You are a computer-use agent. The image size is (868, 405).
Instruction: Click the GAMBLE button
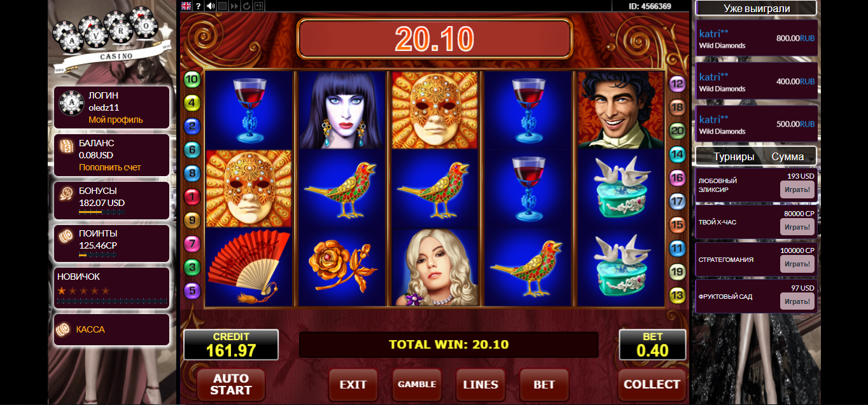coord(417,384)
